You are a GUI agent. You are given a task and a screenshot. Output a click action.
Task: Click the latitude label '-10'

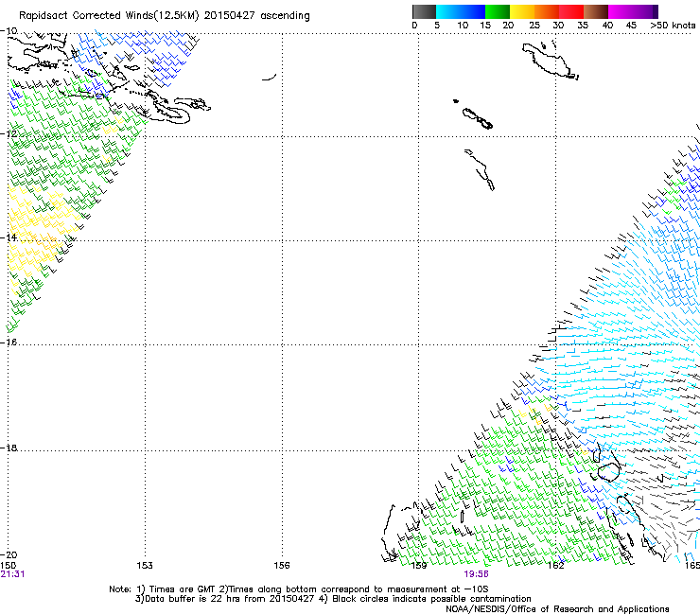point(9,31)
